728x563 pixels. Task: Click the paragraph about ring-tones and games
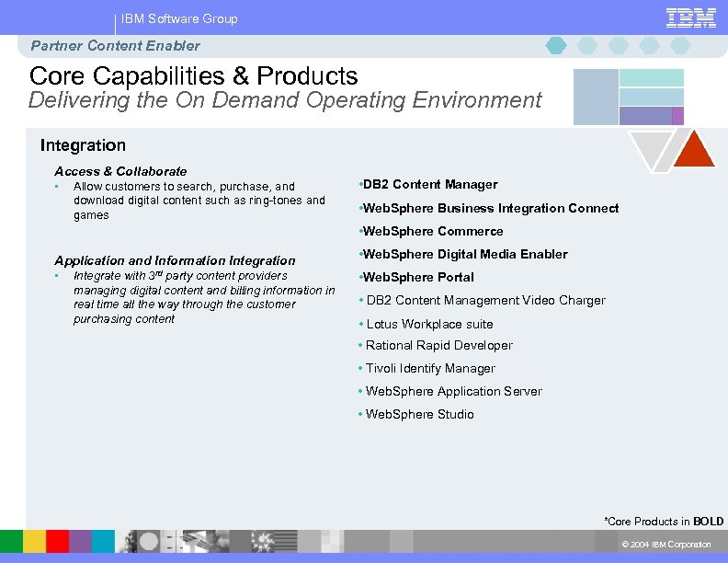click(199, 201)
